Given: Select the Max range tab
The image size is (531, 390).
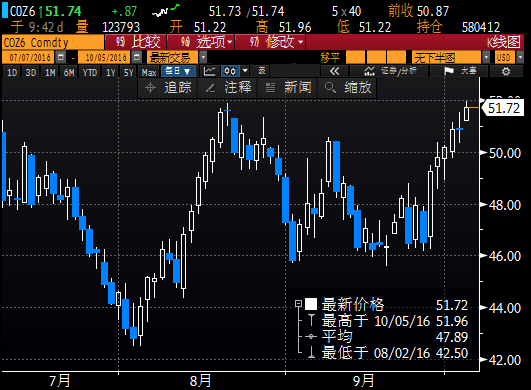Looking at the screenshot, I should 149,72.
